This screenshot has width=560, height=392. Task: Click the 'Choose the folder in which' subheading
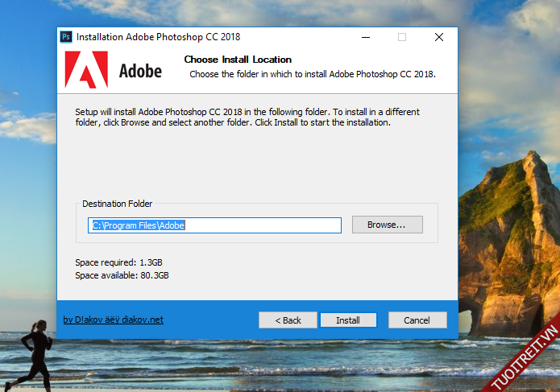pyautogui.click(x=312, y=74)
